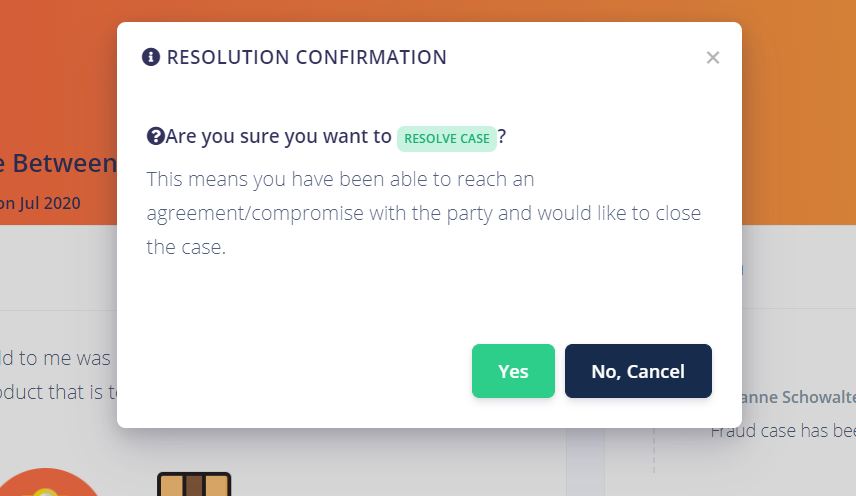The height and width of the screenshot is (496, 856).
Task: Click the question mark icon
Action: [155, 137]
